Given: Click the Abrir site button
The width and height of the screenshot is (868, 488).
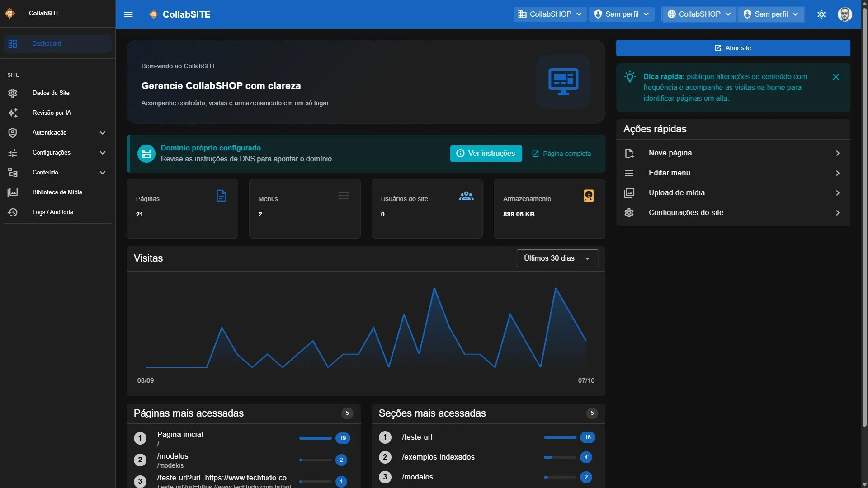Looking at the screenshot, I should 733,48.
